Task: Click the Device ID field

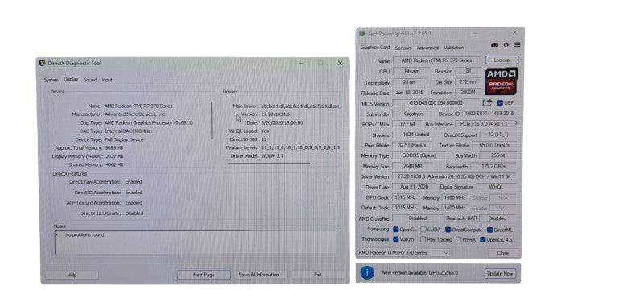Action: [489, 114]
